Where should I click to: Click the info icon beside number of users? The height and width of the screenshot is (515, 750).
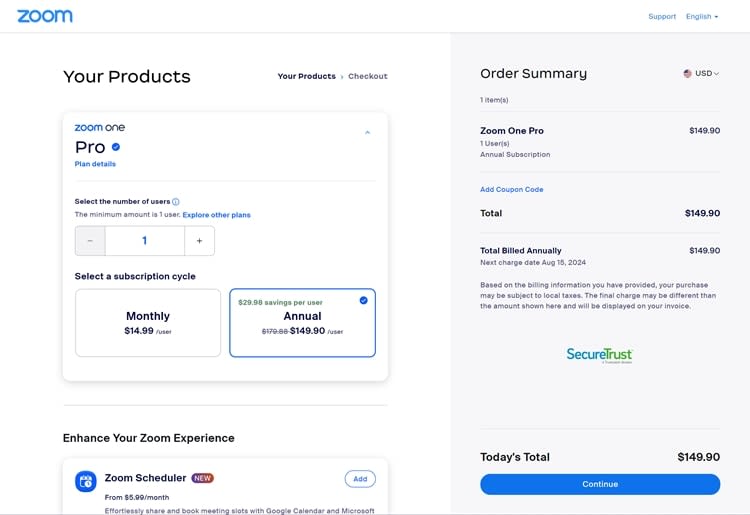click(176, 202)
